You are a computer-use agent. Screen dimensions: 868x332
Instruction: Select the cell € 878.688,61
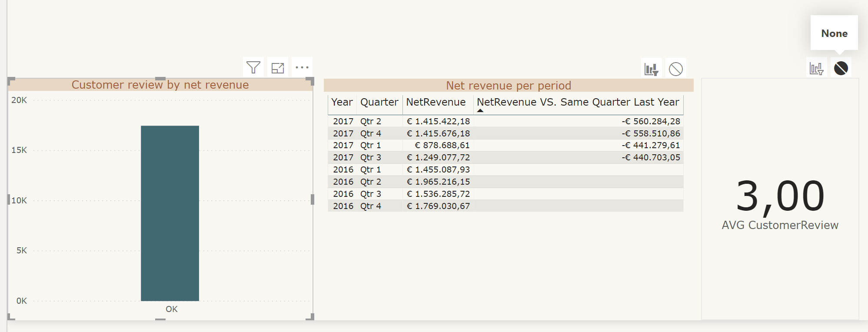pos(442,145)
